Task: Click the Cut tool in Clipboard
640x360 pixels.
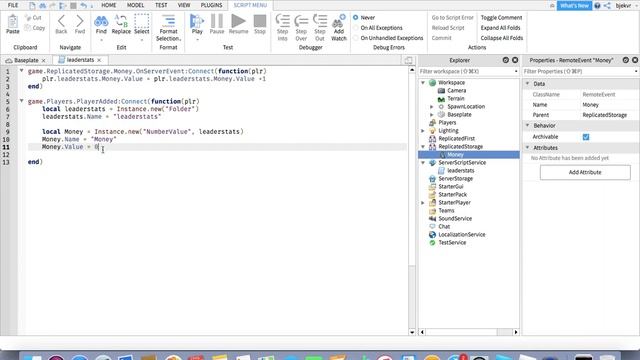Action: coord(33,18)
